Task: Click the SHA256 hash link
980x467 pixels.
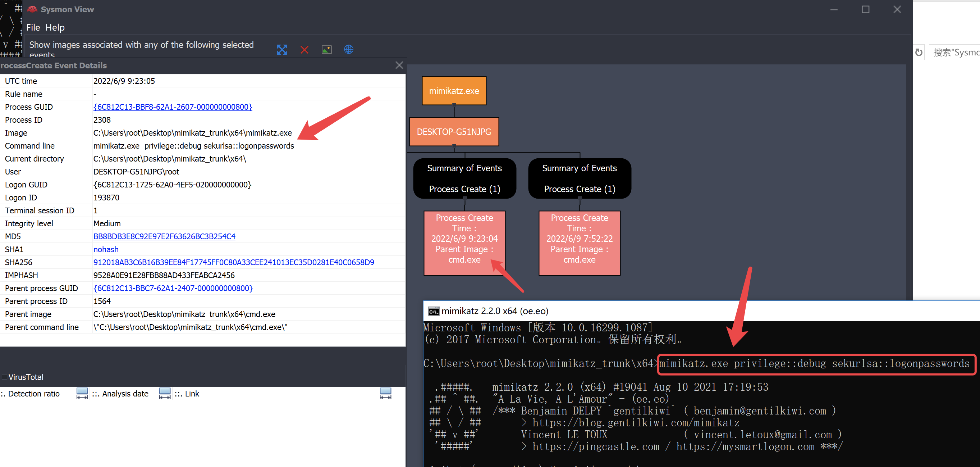Action: tap(234, 262)
